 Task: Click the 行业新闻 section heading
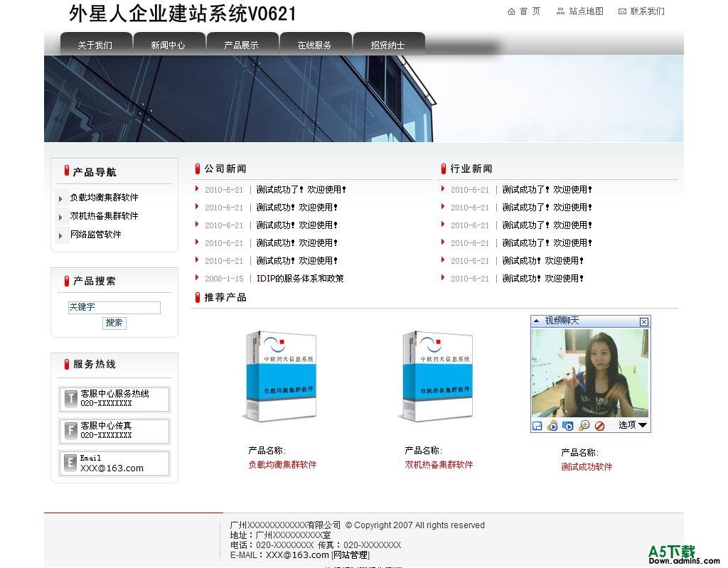(x=471, y=168)
